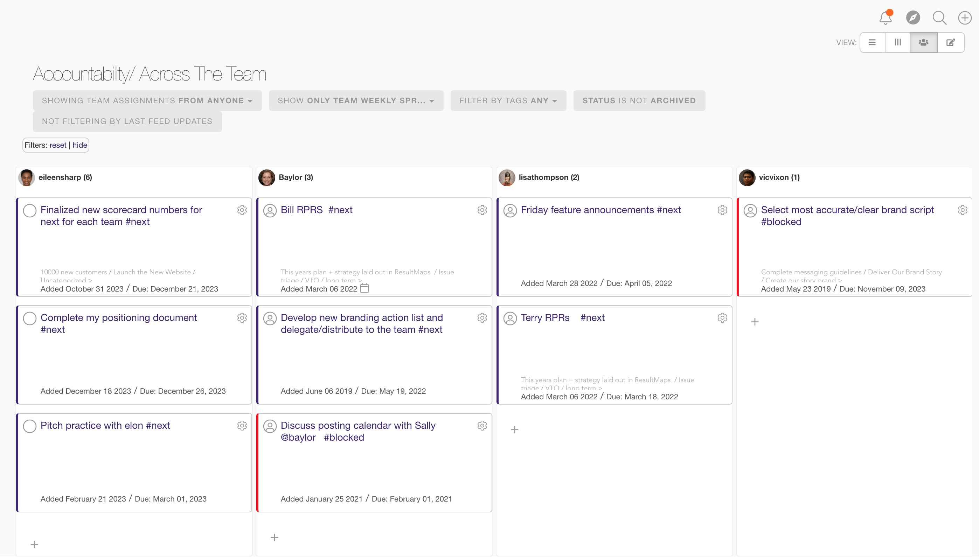Click Status Is Not Archived filter
Screen dimensions: 979x560
tap(639, 101)
